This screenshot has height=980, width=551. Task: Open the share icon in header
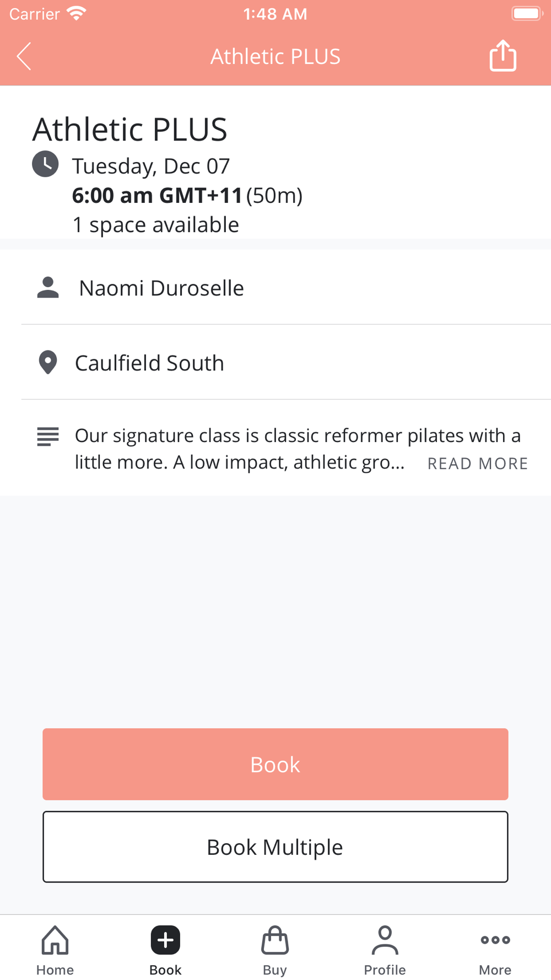tap(503, 56)
